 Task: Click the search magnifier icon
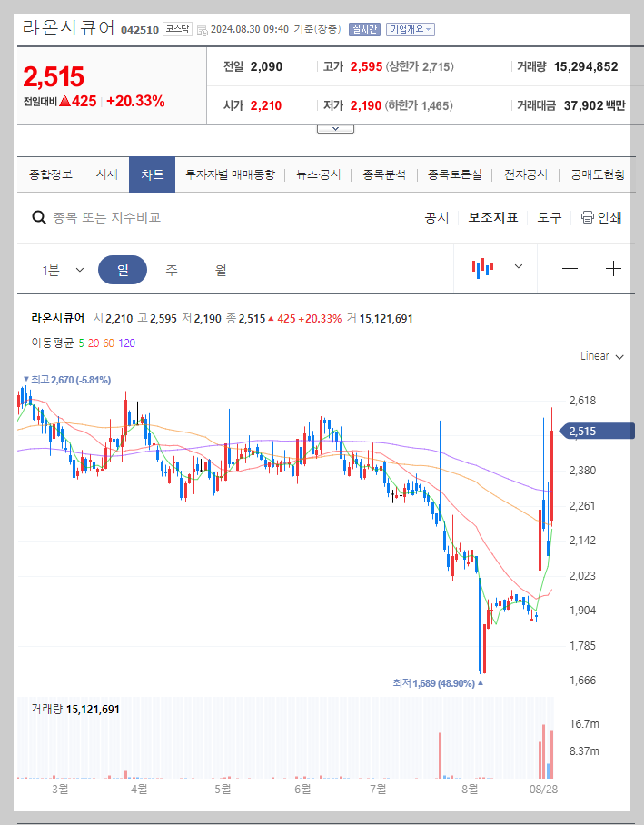coord(37,218)
